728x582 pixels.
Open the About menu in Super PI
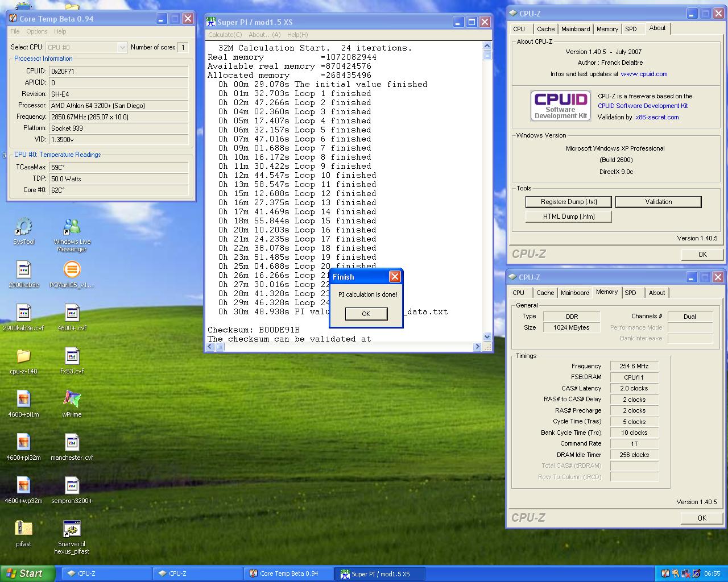(x=264, y=35)
